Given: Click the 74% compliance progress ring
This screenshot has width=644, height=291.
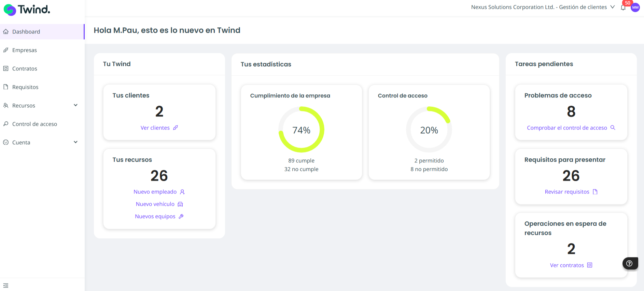Looking at the screenshot, I should [x=302, y=130].
